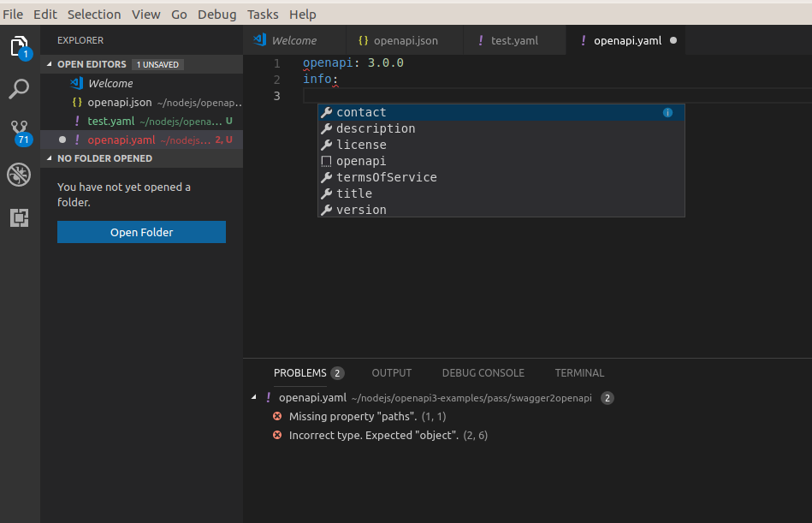Switch to the Problems panel tab
This screenshot has height=523, width=812.
[x=299, y=373]
